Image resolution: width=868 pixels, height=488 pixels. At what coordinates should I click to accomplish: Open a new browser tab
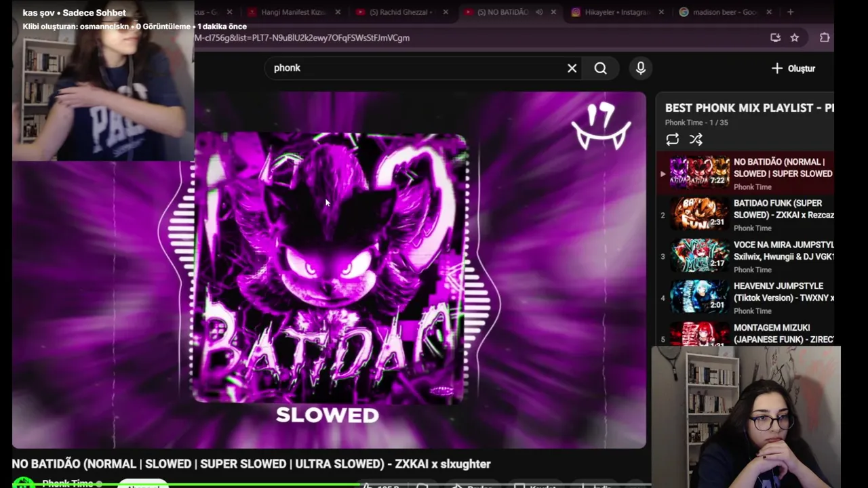pos(790,12)
